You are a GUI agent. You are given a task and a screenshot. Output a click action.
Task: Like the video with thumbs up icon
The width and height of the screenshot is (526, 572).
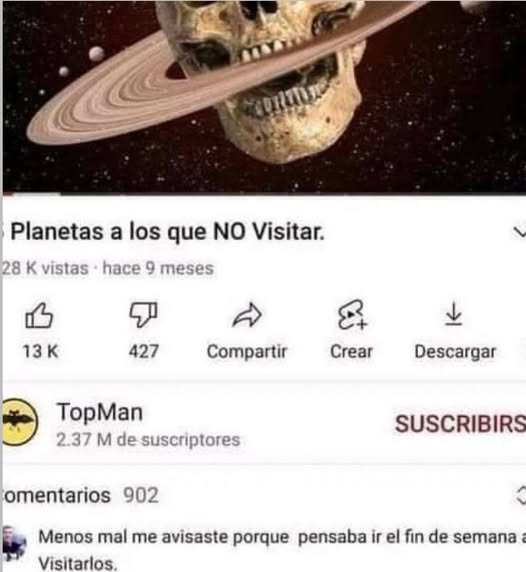pos(39,316)
